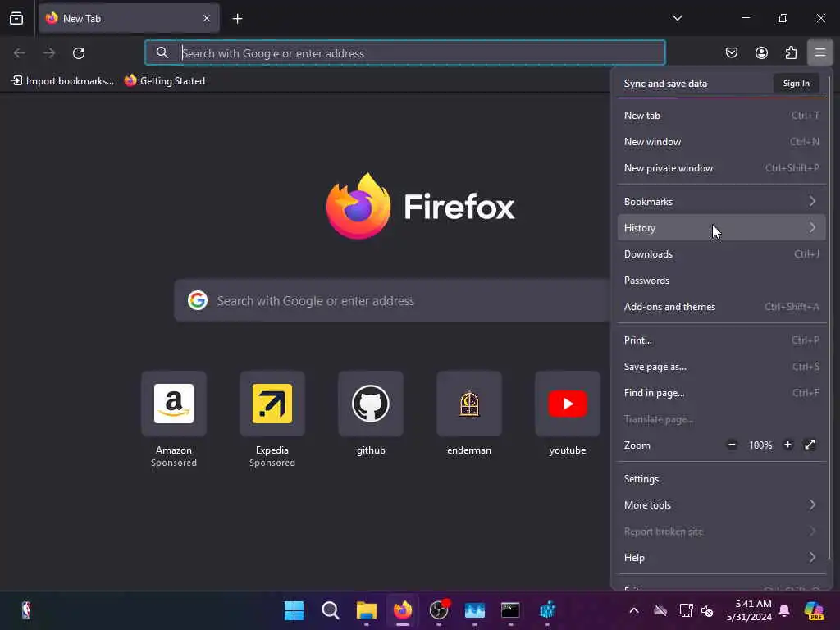Choose Save page as
840x630 pixels.
click(721, 367)
